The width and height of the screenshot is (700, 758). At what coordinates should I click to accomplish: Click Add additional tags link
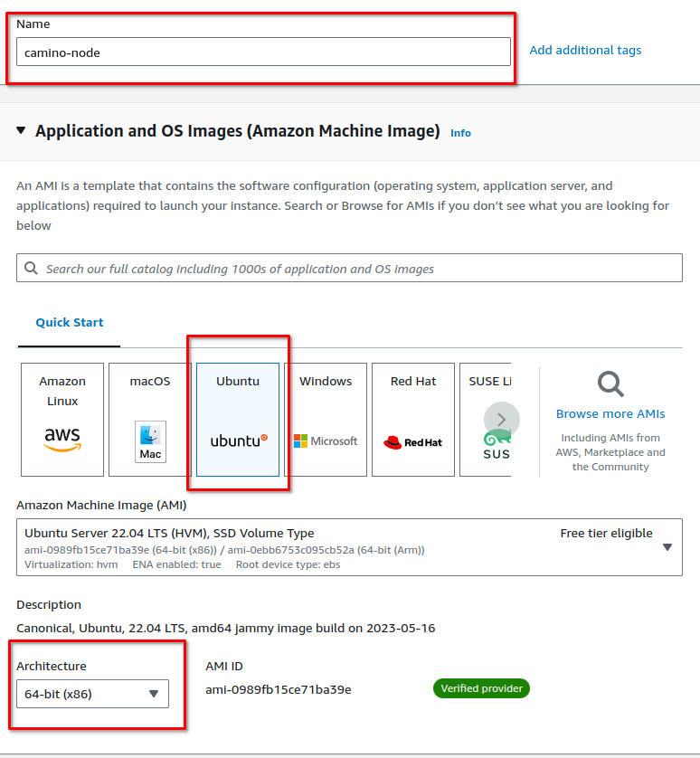point(585,51)
